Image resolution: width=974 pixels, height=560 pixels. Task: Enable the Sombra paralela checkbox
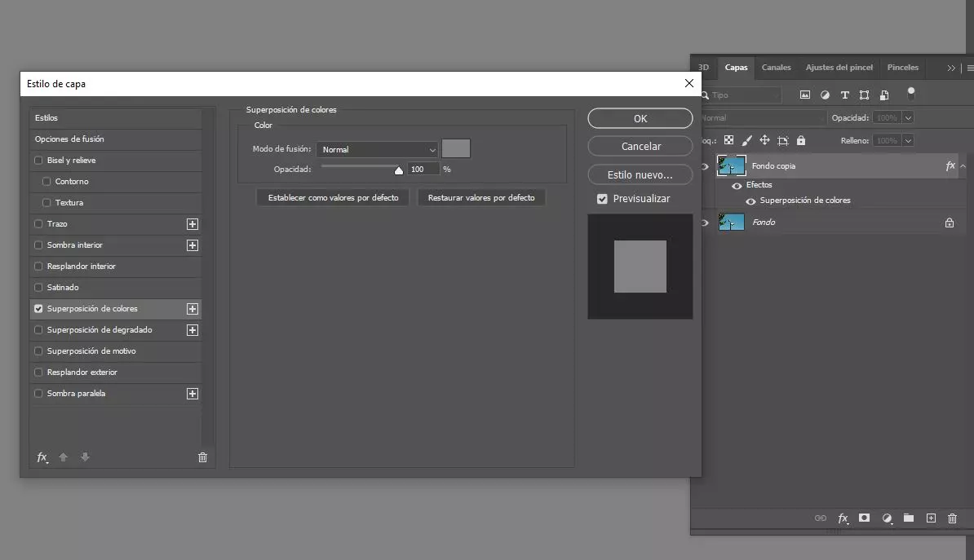pyautogui.click(x=38, y=394)
